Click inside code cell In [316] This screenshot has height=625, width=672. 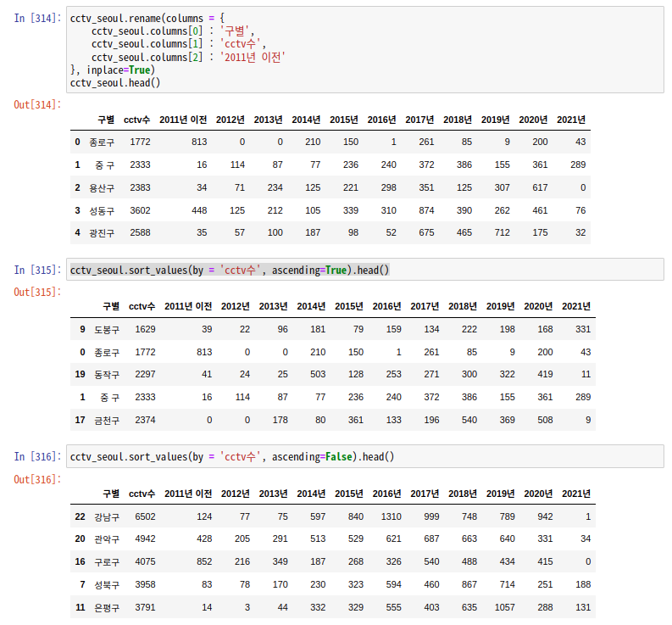[364, 456]
